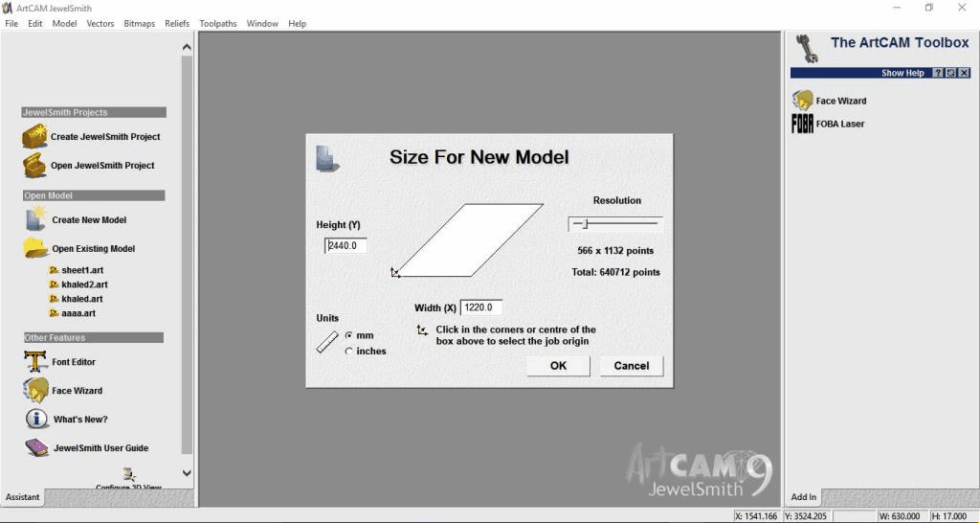This screenshot has width=980, height=523.
Task: Click the What's New info icon
Action: click(37, 419)
